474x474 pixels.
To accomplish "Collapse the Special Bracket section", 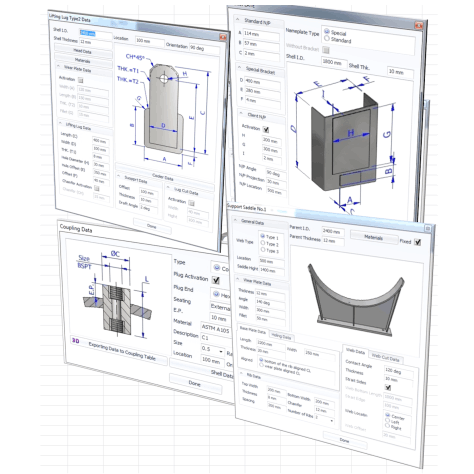I will tap(239, 67).
